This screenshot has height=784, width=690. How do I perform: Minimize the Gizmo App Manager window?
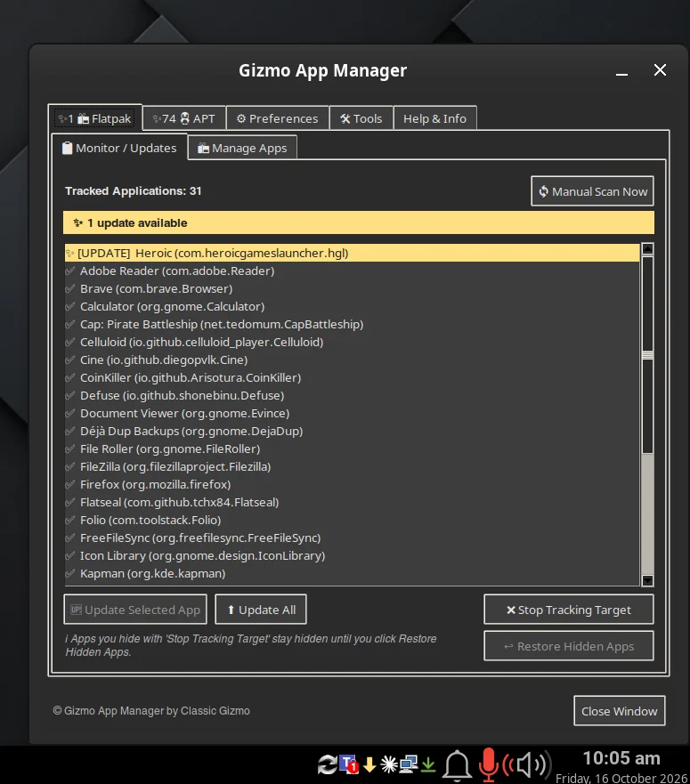coord(621,74)
